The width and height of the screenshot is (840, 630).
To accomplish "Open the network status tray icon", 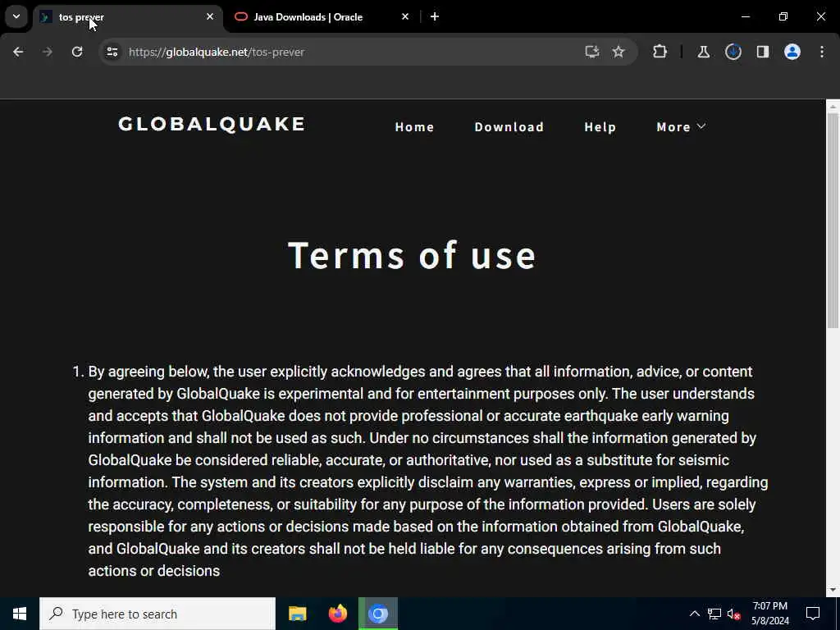I will pyautogui.click(x=714, y=614).
